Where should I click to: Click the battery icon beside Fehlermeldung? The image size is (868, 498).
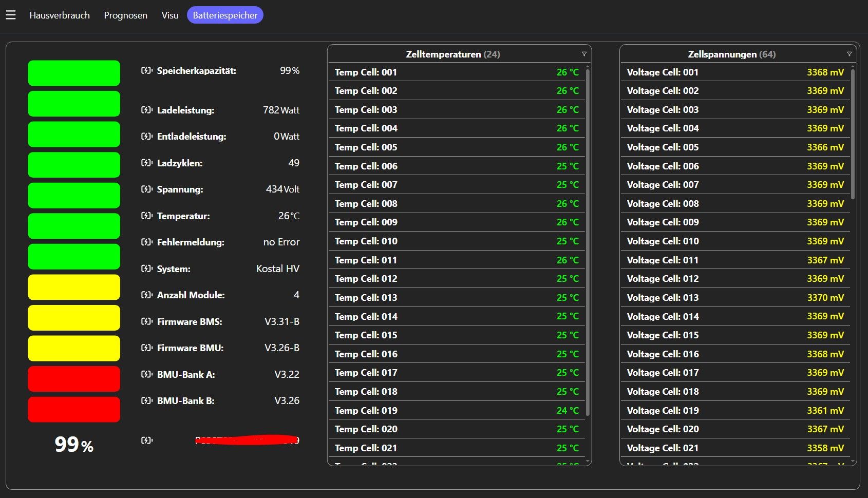(x=146, y=242)
